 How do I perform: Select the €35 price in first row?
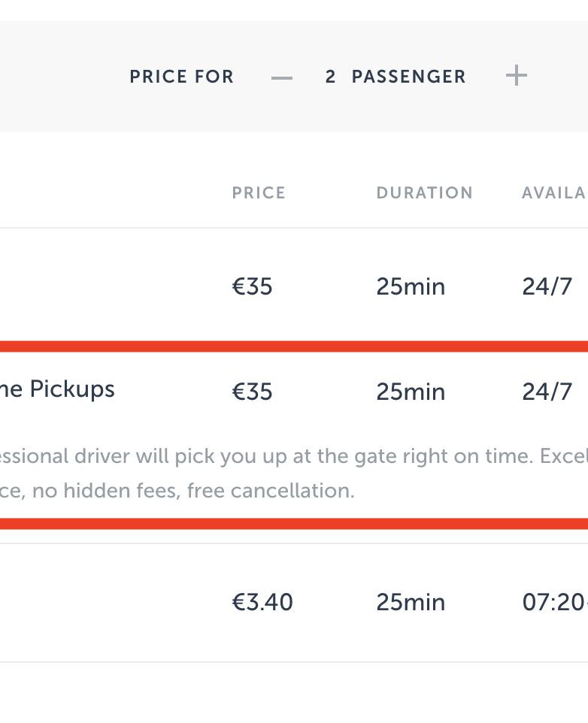(252, 286)
